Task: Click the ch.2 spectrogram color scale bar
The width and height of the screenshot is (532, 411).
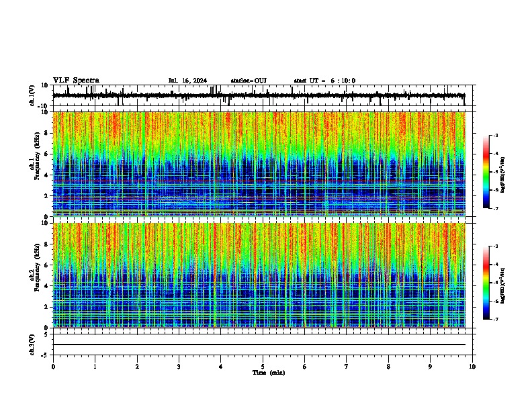Action: (x=486, y=283)
